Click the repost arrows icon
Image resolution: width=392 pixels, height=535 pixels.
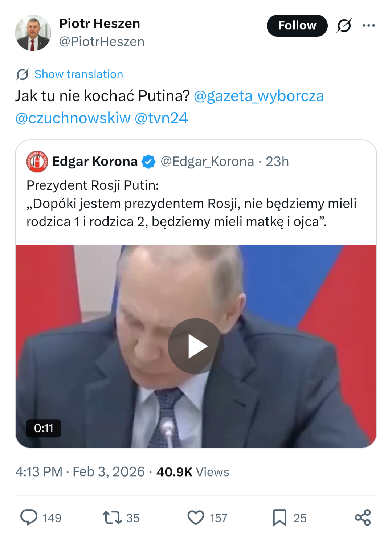[112, 518]
